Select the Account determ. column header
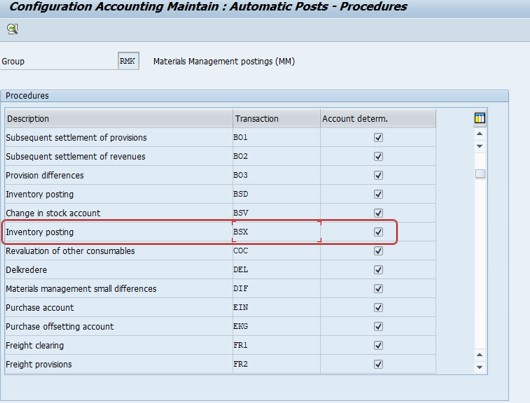The image size is (530, 403). click(x=378, y=119)
